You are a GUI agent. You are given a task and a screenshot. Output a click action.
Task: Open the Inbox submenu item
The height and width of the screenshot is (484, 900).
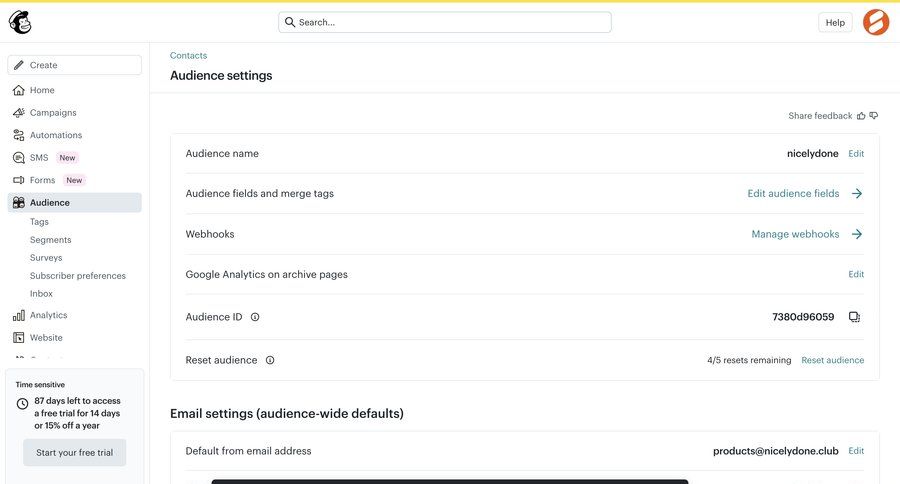(41, 293)
